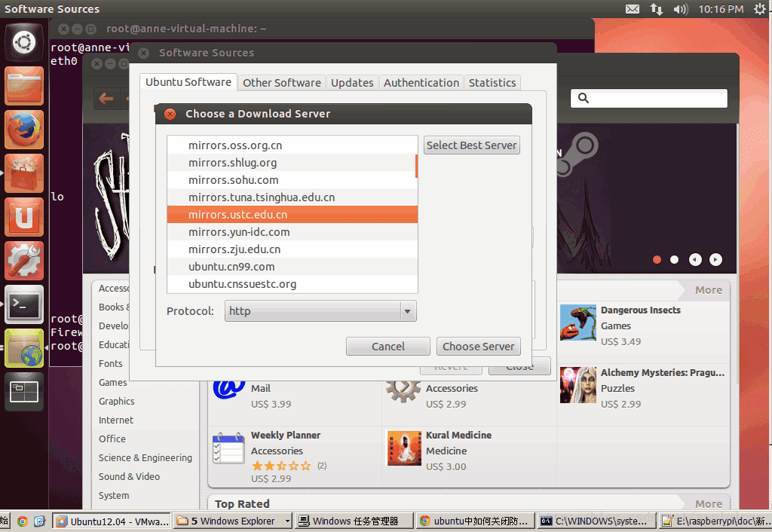Show next banner with right arrow

coord(716,259)
